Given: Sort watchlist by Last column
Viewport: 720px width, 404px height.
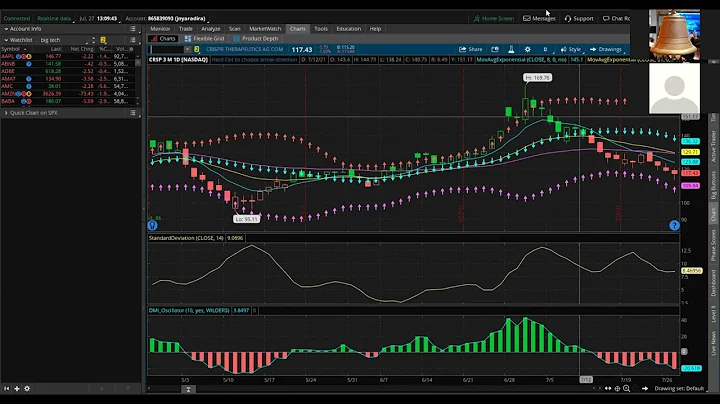Looking at the screenshot, I should click(x=56, y=49).
